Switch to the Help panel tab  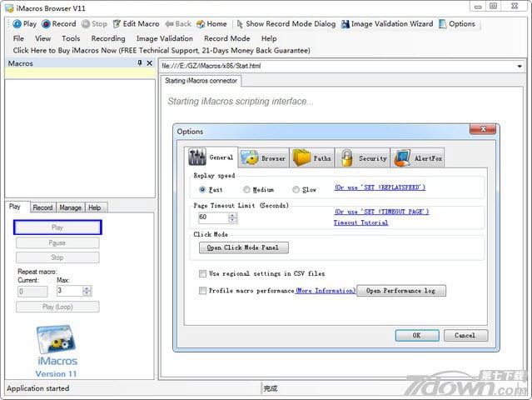[95, 207]
